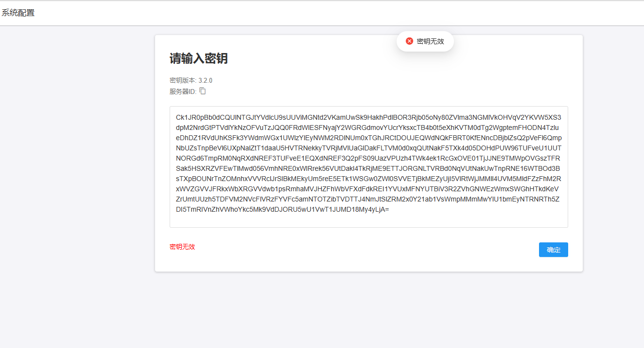Click the red 密钥无效 message below the textarea
This screenshot has width=644, height=348.
182,247
